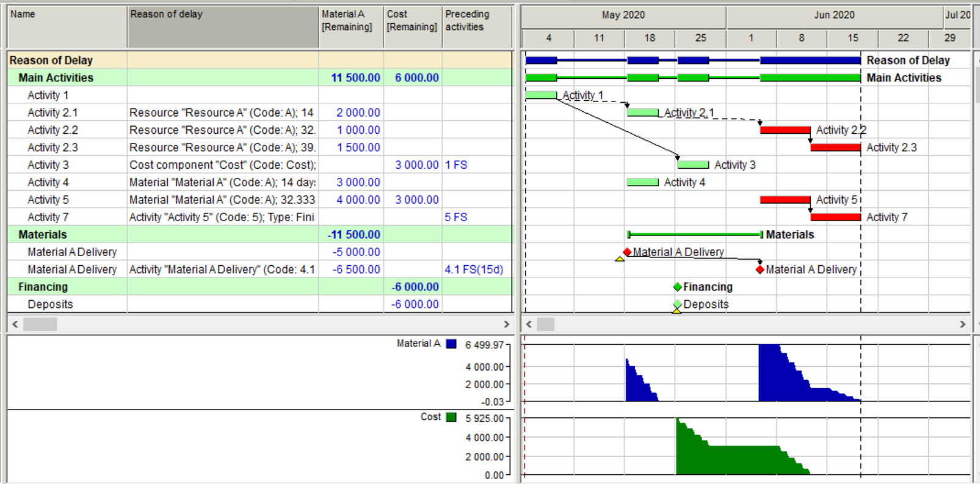The height and width of the screenshot is (484, 980).
Task: Click yellow warning triangle near Material A Delivery
Action: click(x=620, y=259)
